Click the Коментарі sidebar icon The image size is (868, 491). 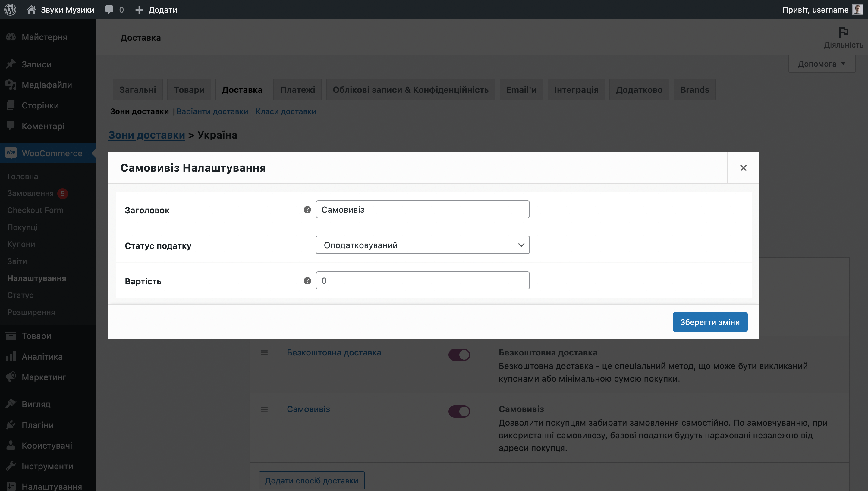point(11,126)
